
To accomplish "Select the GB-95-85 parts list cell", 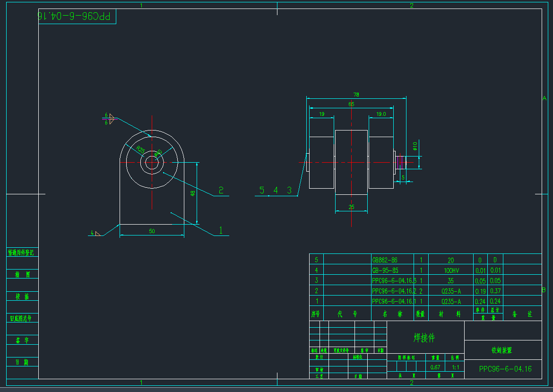I will (x=385, y=270).
